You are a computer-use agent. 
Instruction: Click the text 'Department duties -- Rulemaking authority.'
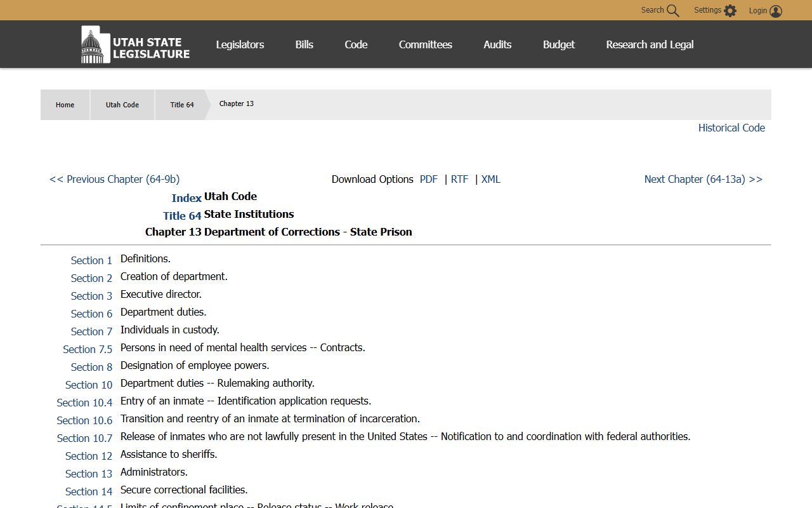click(x=218, y=383)
